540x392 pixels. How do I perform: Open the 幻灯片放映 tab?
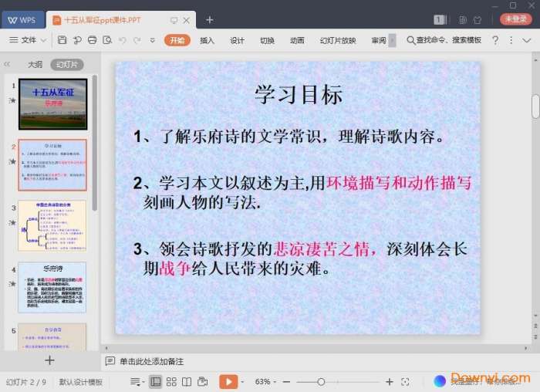[x=338, y=41]
